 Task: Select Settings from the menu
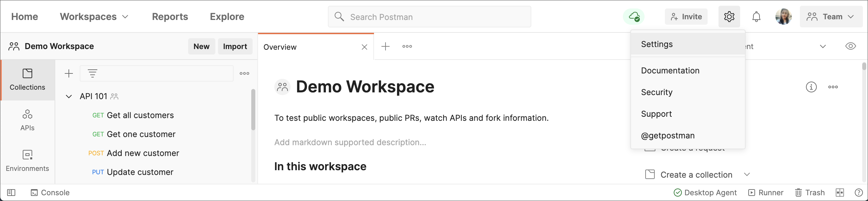tap(688, 44)
